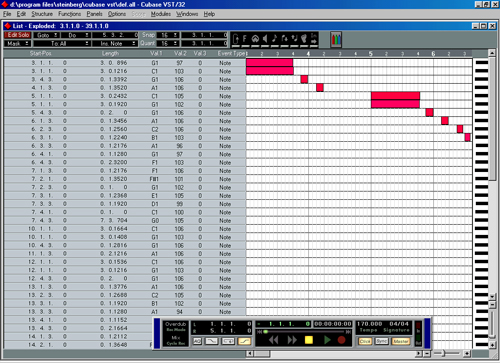Click the ear-shaped icon in the toolbar
This screenshot has width=500, height=363.
pos(304,39)
